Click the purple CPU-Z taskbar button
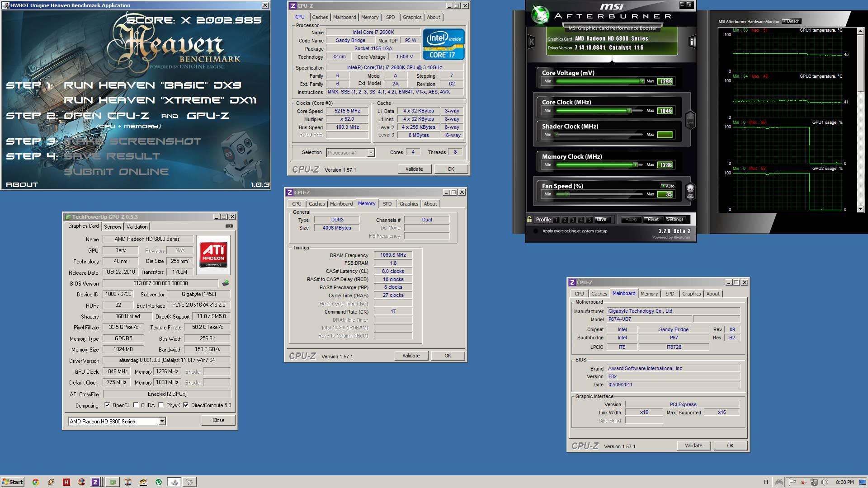This screenshot has height=488, width=868. 95,482
